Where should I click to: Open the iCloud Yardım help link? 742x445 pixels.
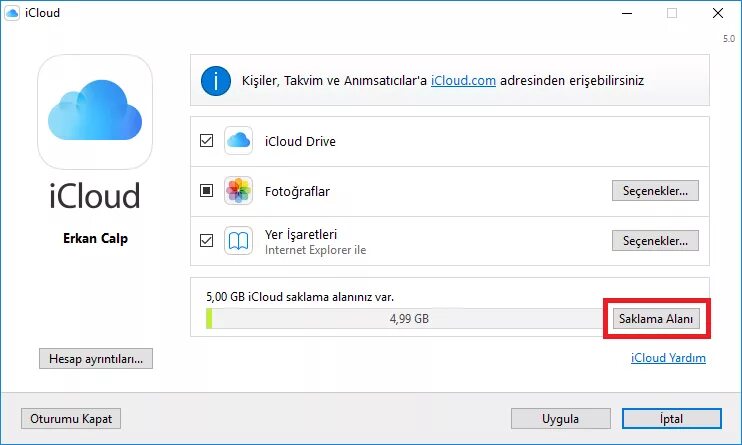tap(668, 358)
